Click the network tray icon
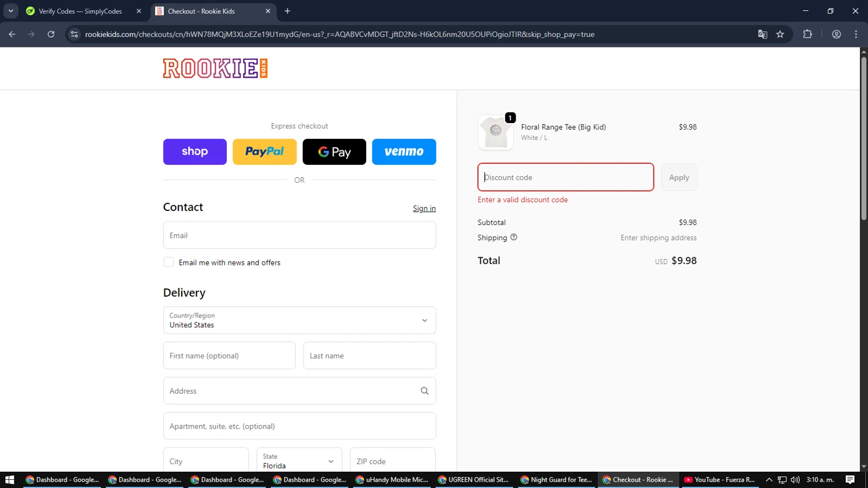Screen dimensions: 868x488 [782, 480]
